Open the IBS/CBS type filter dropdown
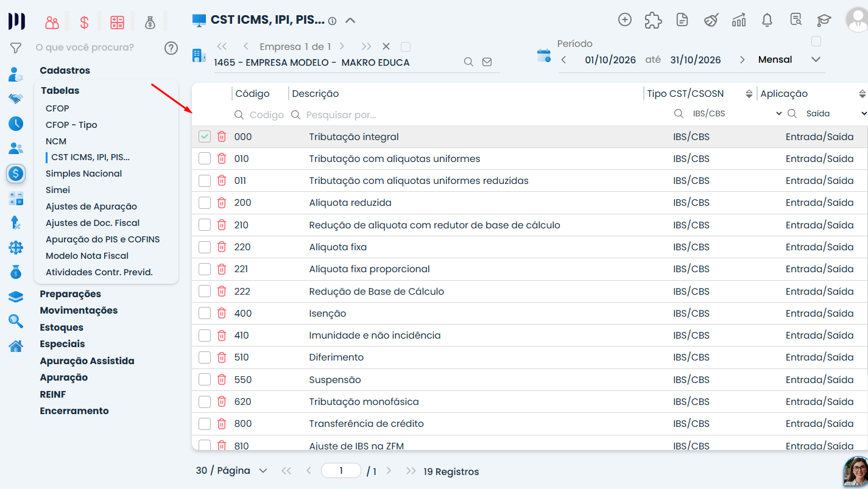The width and height of the screenshot is (868, 489). pyautogui.click(x=737, y=114)
